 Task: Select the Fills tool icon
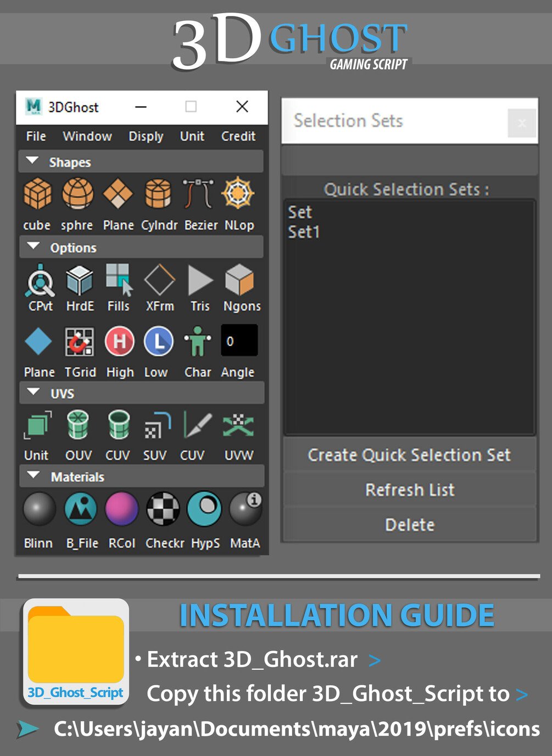tap(119, 280)
